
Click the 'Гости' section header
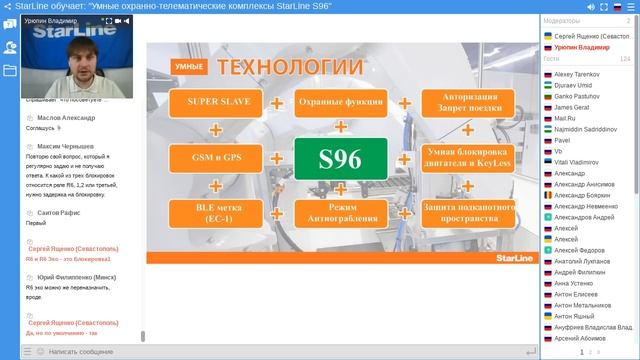(x=551, y=59)
